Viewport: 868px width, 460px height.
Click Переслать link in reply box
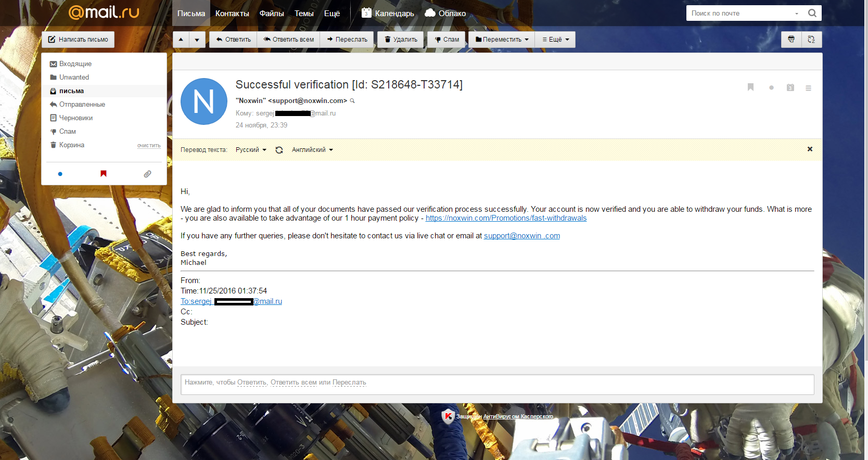[x=349, y=382]
